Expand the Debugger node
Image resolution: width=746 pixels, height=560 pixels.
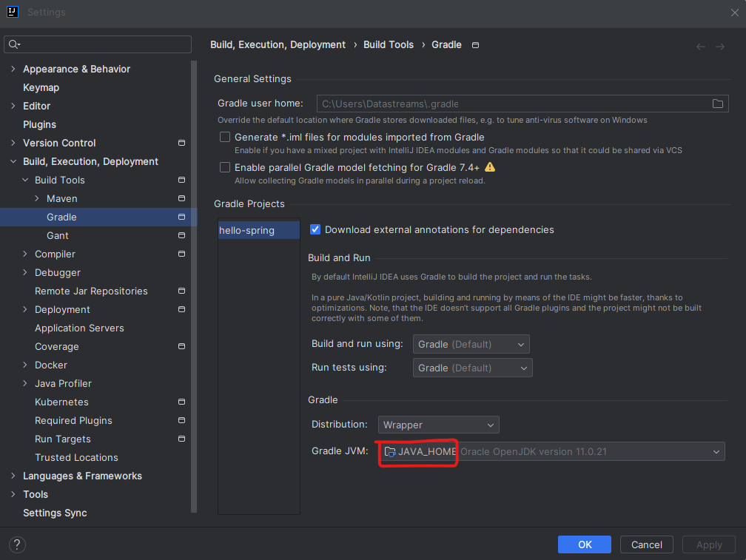[24, 272]
